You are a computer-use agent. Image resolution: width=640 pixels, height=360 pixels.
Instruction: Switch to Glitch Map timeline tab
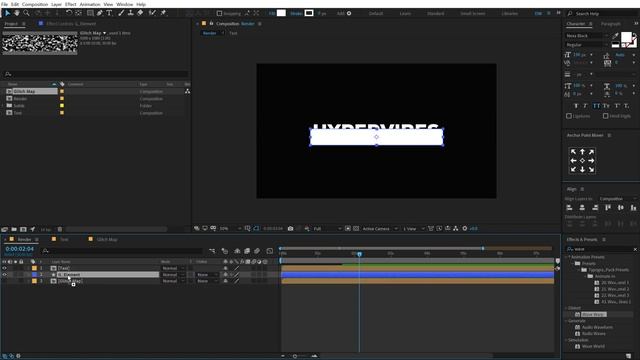107,240
